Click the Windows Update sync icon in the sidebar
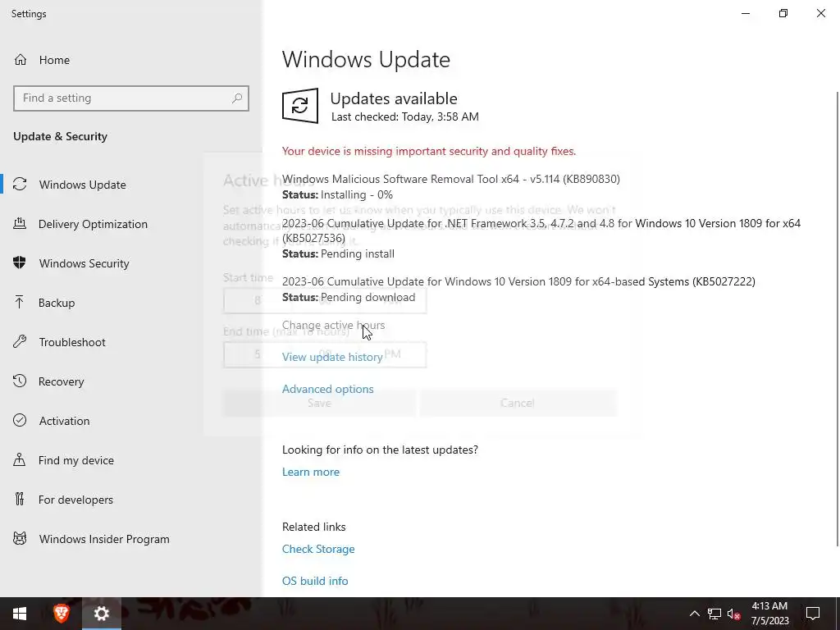 [x=20, y=185]
